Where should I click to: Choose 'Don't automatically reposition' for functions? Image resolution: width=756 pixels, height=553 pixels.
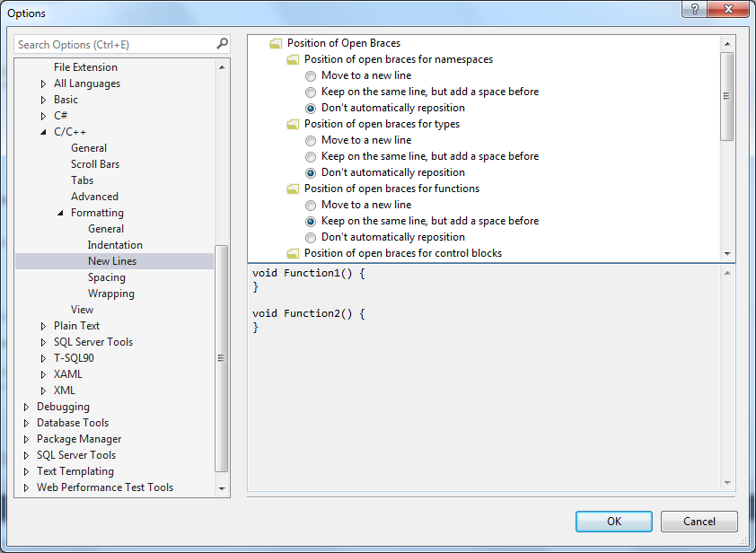(311, 237)
